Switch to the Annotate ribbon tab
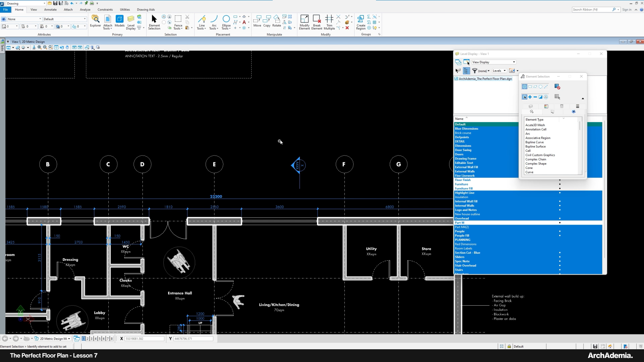The width and height of the screenshot is (644, 362). 50,10
